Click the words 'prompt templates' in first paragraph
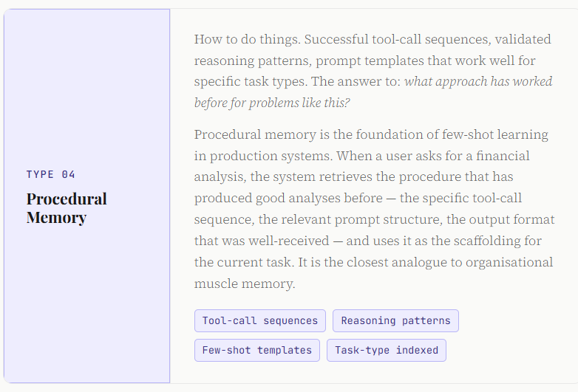Image resolution: width=578 pixels, height=392 pixels. 370,61
